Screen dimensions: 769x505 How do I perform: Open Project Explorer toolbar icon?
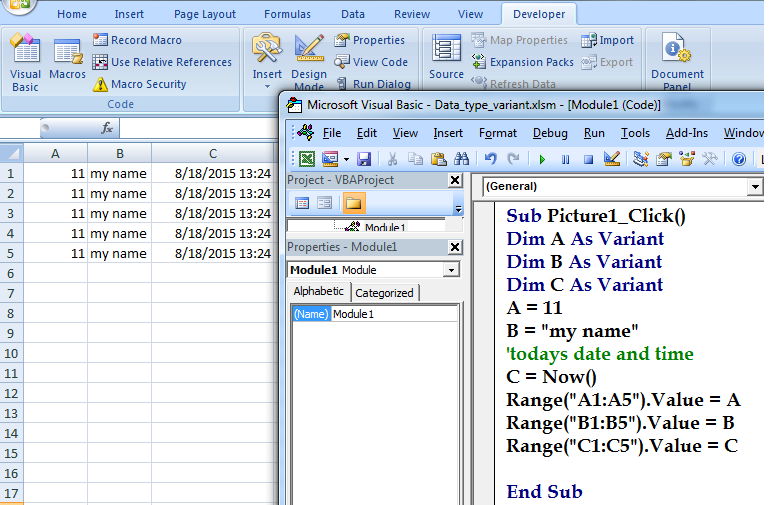pyautogui.click(x=641, y=159)
